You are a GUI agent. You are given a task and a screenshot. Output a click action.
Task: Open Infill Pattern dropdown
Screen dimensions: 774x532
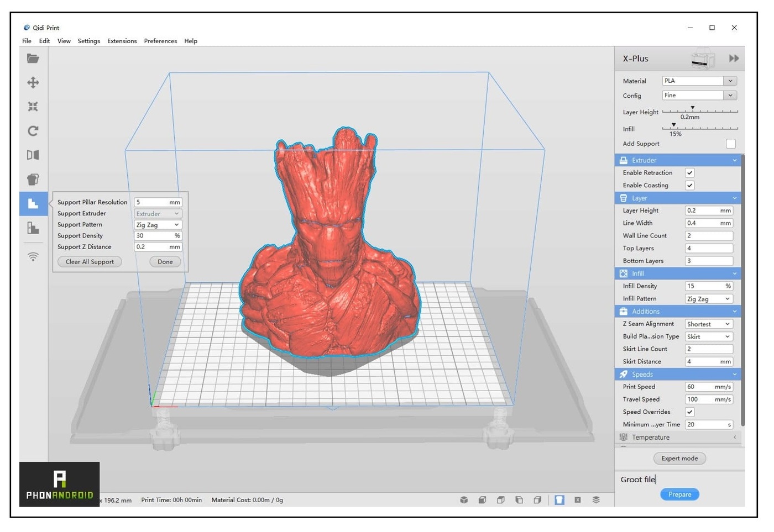tap(709, 299)
